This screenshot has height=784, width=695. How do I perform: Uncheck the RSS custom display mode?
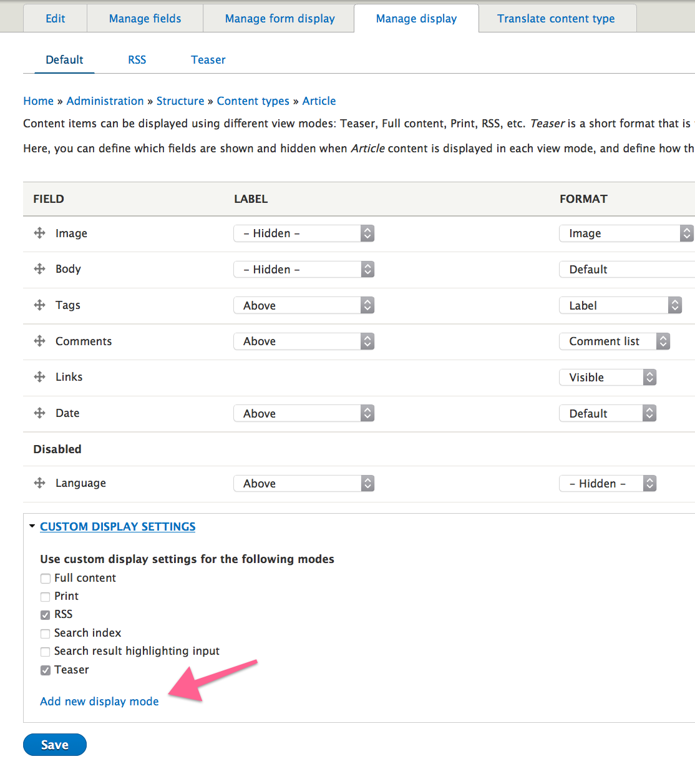coord(45,614)
